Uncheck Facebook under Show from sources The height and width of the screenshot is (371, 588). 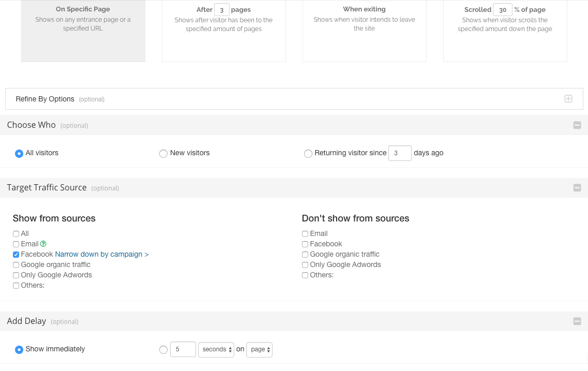tap(16, 255)
